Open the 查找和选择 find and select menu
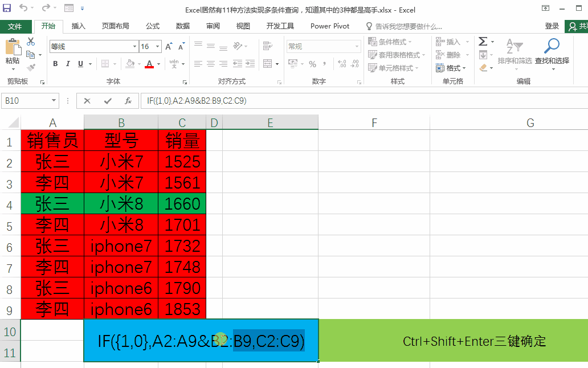Screen dimensions: 588x368 (552, 54)
